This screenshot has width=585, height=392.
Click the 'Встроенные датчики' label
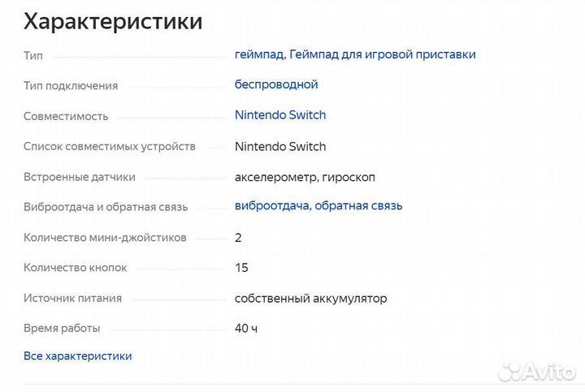(80, 177)
